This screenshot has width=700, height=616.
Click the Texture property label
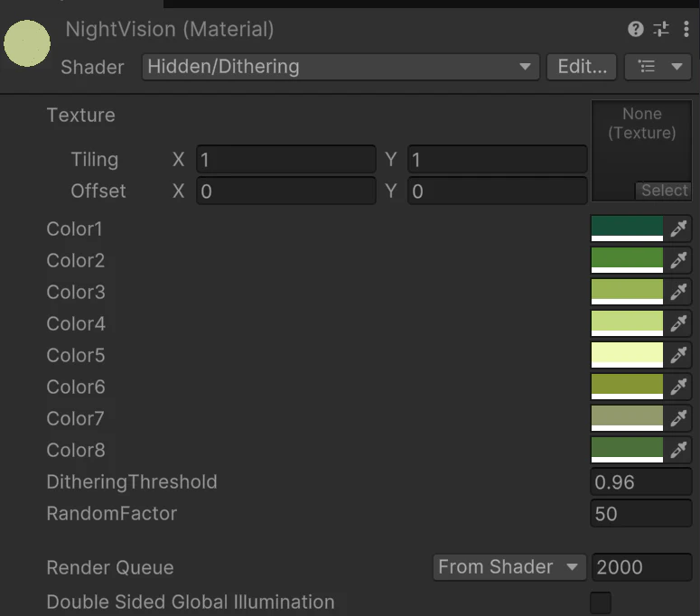pyautogui.click(x=80, y=116)
